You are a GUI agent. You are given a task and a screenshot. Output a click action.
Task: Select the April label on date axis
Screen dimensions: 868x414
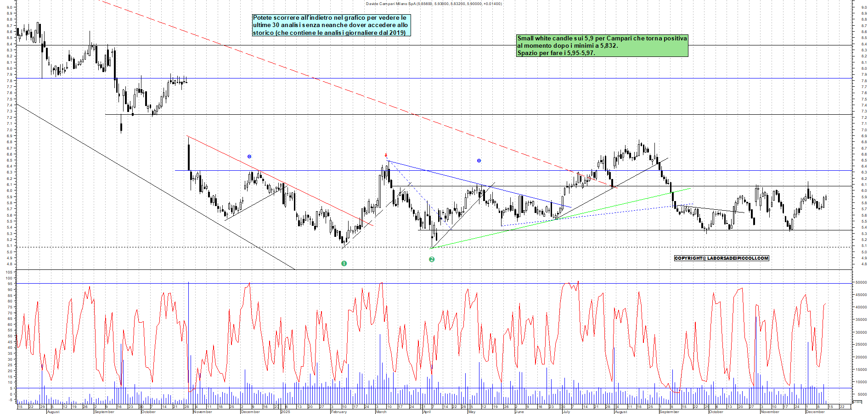click(x=427, y=412)
